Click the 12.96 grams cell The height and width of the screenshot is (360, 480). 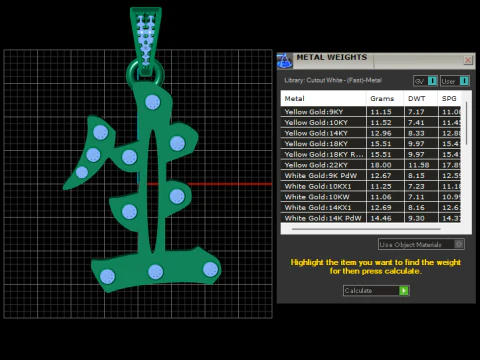385,133
